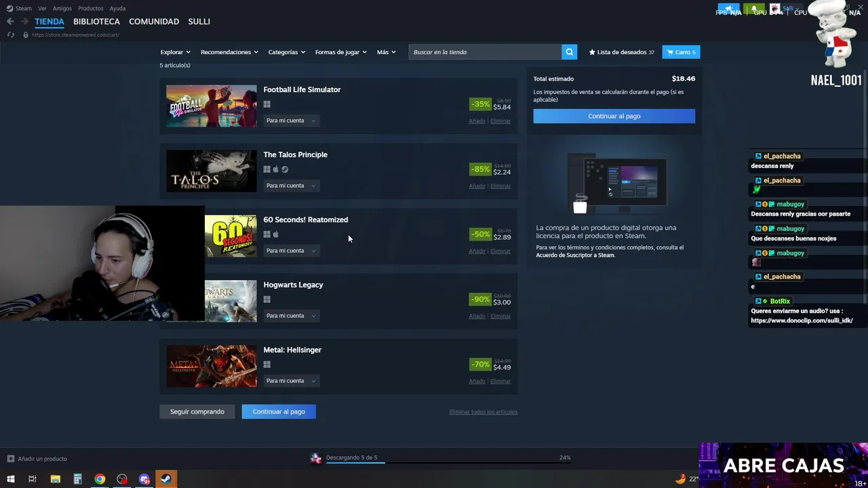Open Google Chrome from the taskbar
Viewport: 868px width, 488px height.
coord(100,479)
